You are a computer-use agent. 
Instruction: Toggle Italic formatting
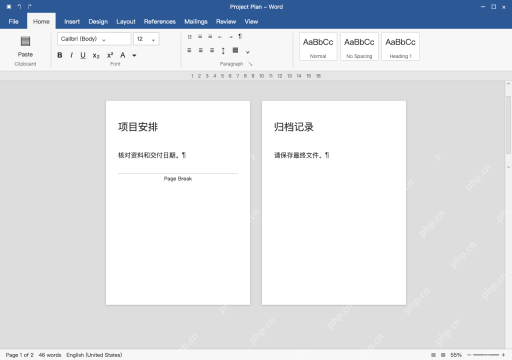(x=71, y=55)
